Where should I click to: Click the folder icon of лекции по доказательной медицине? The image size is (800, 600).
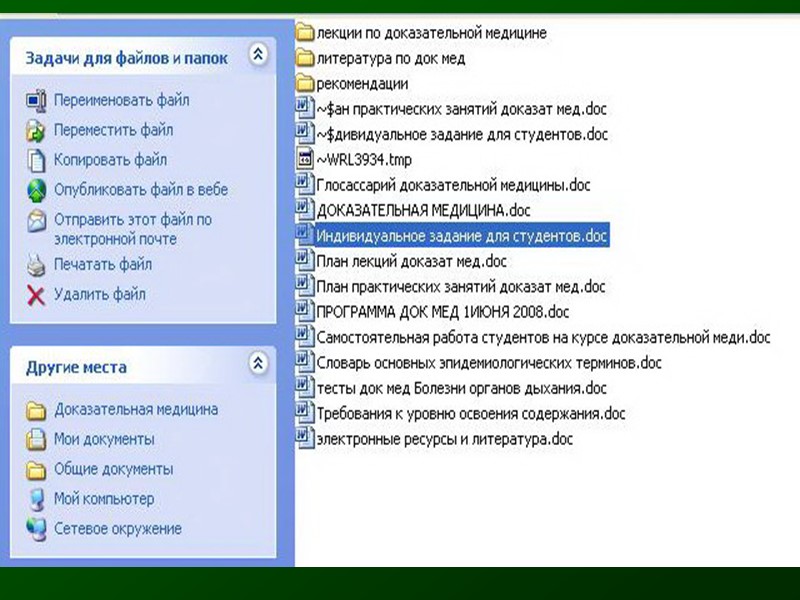tap(305, 33)
